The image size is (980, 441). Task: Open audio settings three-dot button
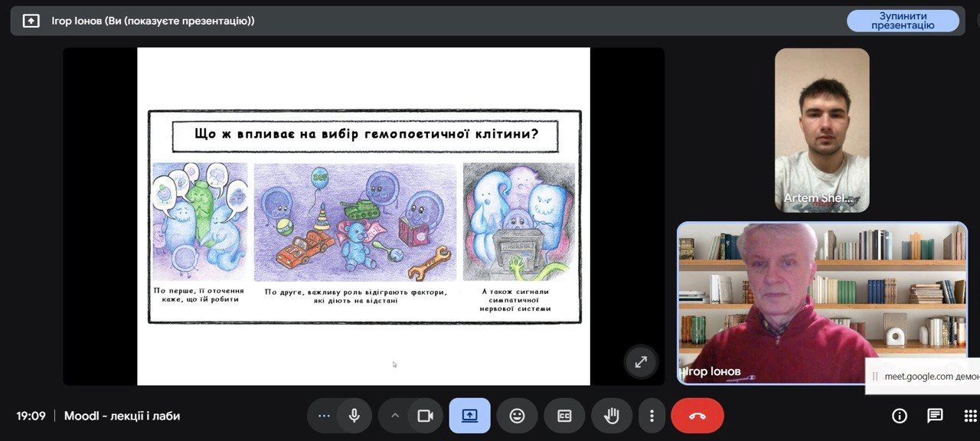click(324, 416)
